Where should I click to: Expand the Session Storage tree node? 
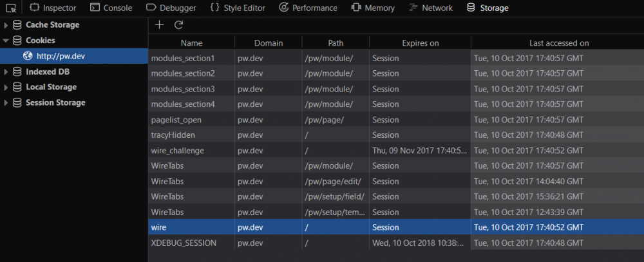click(x=6, y=102)
